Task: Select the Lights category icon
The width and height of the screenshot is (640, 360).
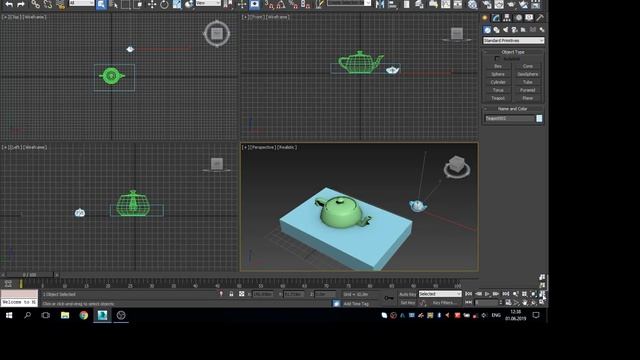Action: (505, 30)
